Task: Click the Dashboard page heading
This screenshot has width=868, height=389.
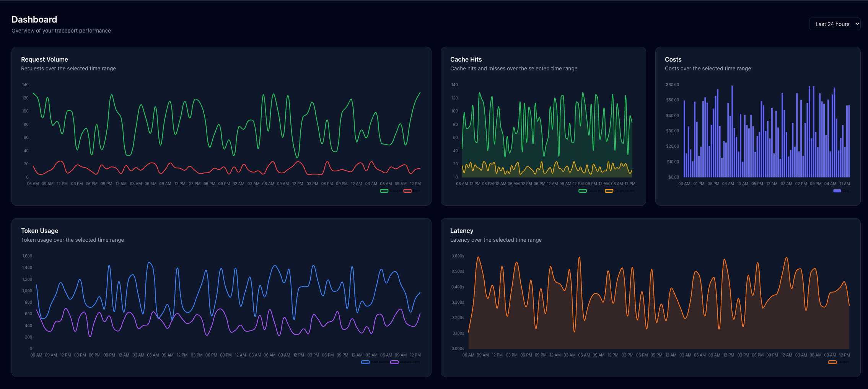Action: (34, 20)
